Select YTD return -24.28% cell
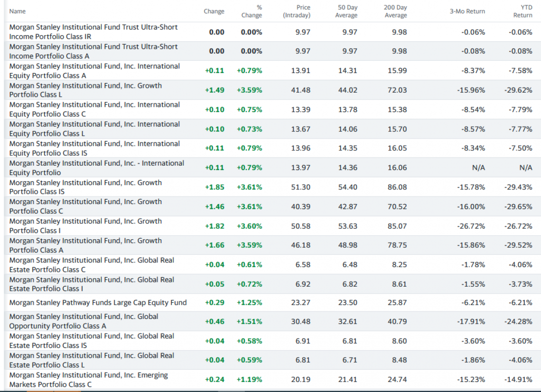541x392 pixels. pos(518,321)
